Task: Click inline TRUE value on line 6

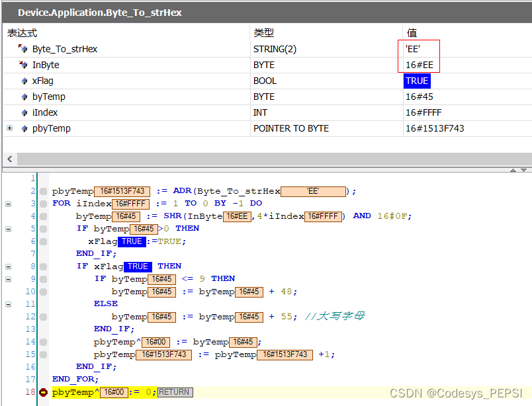Action: click(x=132, y=241)
